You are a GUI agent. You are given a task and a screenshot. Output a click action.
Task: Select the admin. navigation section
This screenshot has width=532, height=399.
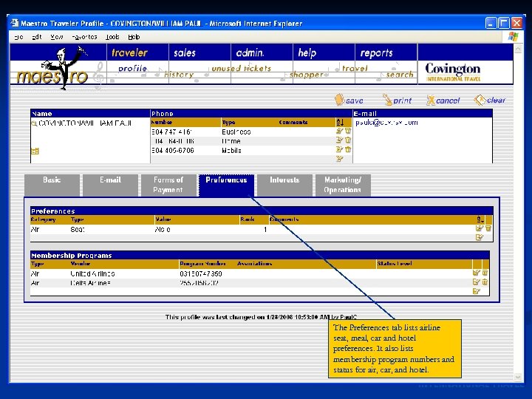(250, 52)
